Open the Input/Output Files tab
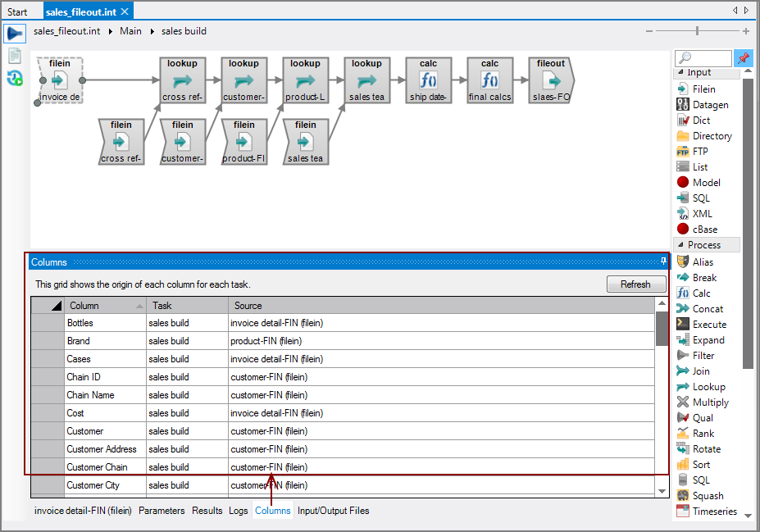Image resolution: width=760 pixels, height=532 pixels. pos(333,511)
